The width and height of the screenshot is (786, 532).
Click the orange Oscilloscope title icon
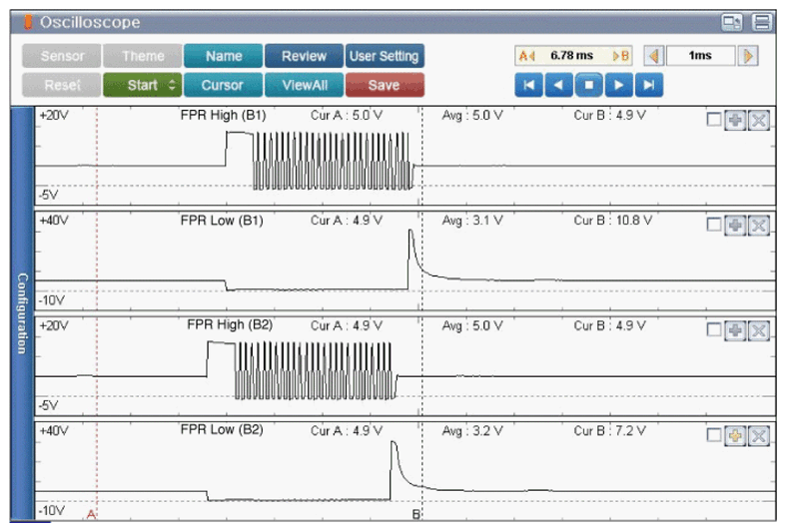(x=28, y=22)
